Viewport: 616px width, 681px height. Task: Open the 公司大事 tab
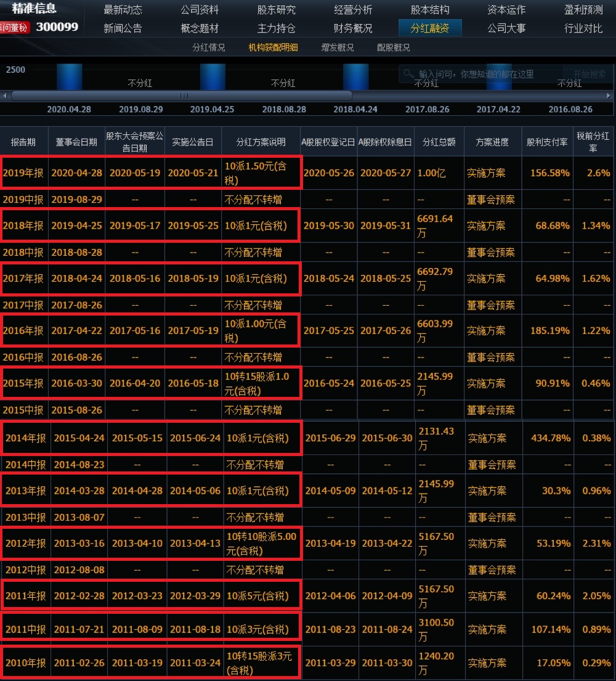click(x=506, y=28)
